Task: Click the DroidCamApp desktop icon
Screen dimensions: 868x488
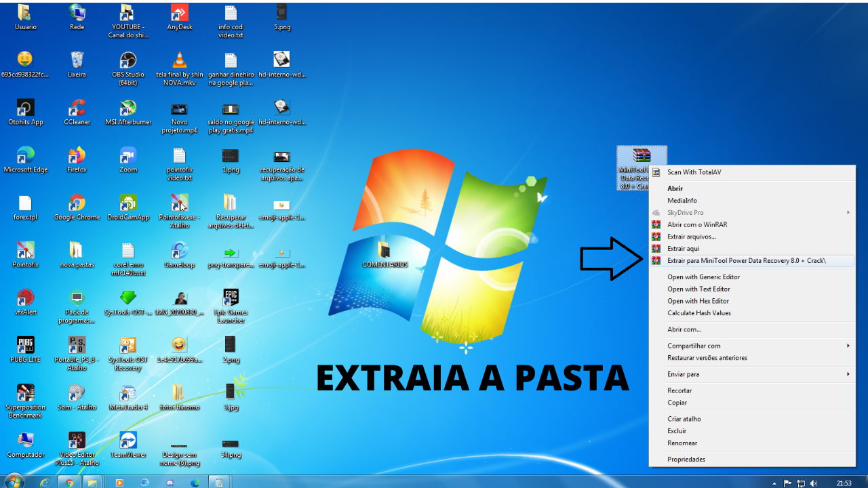Action: [128, 207]
